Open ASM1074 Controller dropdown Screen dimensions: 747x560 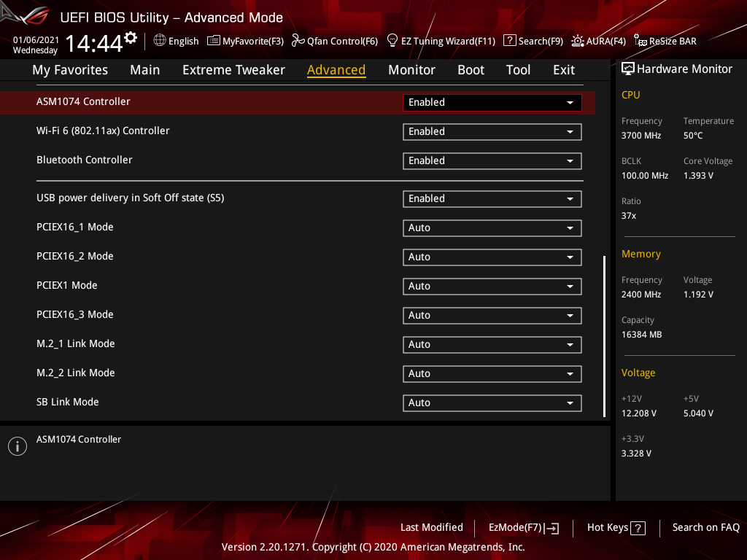click(x=492, y=102)
